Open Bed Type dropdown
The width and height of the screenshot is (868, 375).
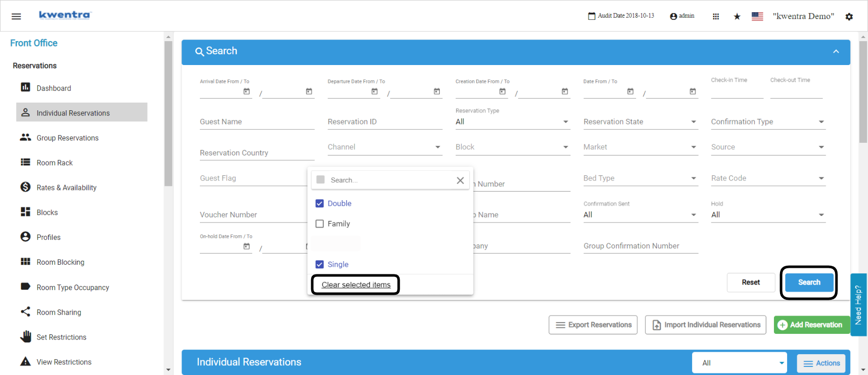pos(641,178)
